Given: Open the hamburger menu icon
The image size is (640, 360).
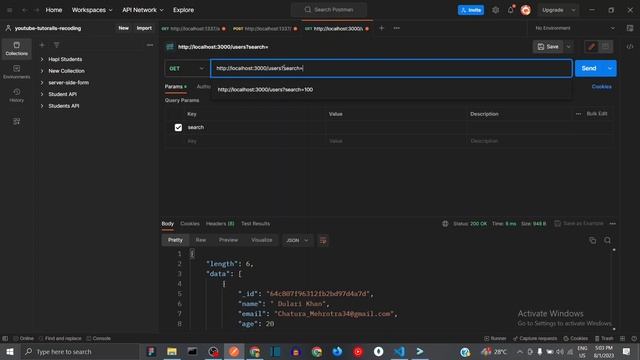Looking at the screenshot, I should click(9, 10).
